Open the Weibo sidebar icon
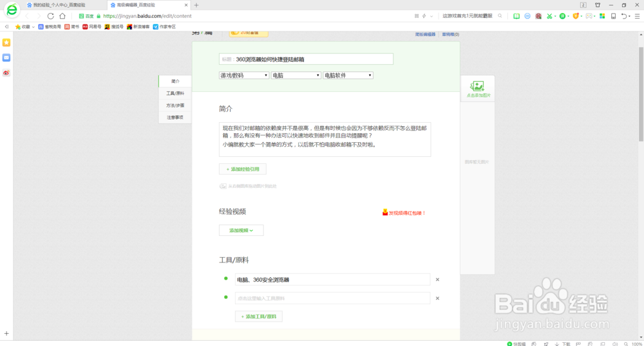Viewport: 644px width, 346px height. click(6, 73)
